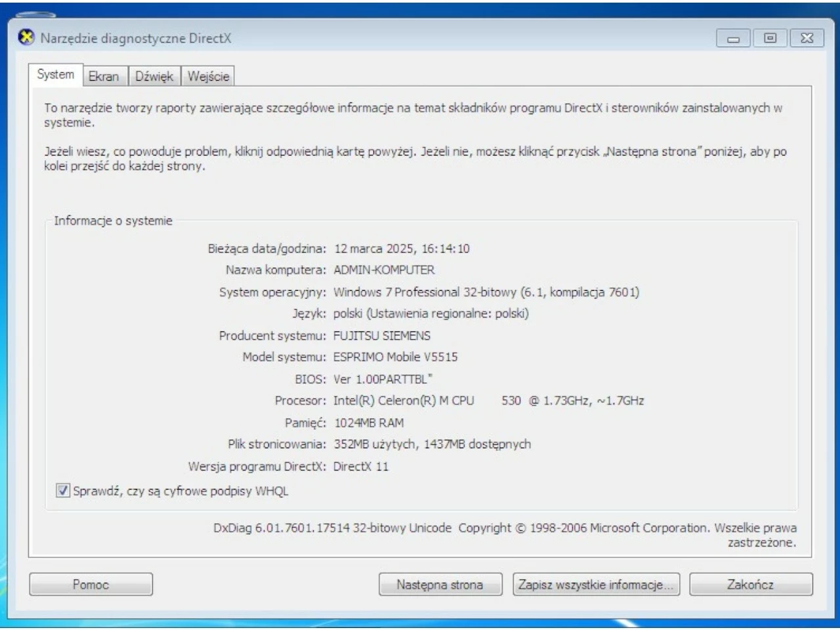
Task: Click the Zakończ button
Action: 754,584
